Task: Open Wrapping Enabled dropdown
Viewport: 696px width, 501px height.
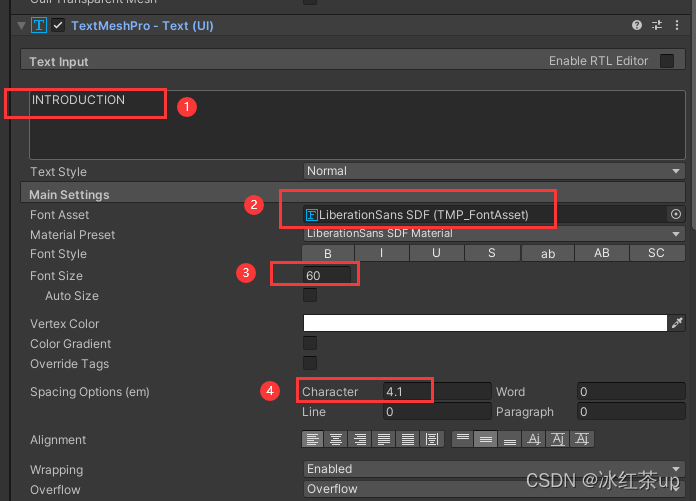Action: tap(494, 469)
